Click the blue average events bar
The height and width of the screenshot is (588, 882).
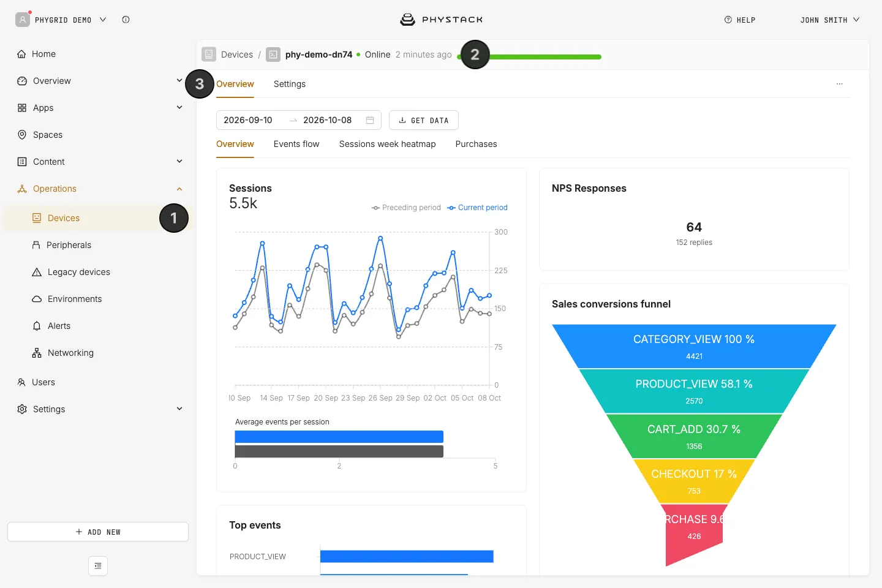click(x=339, y=437)
